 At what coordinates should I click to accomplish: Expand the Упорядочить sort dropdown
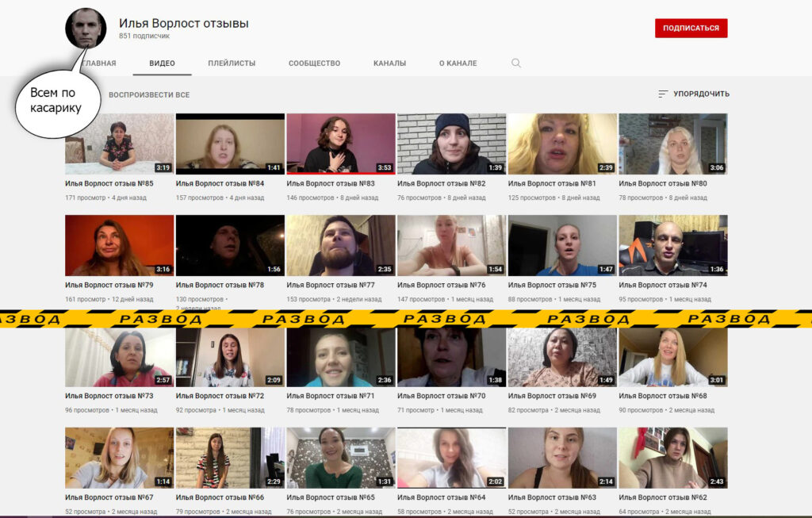[701, 94]
